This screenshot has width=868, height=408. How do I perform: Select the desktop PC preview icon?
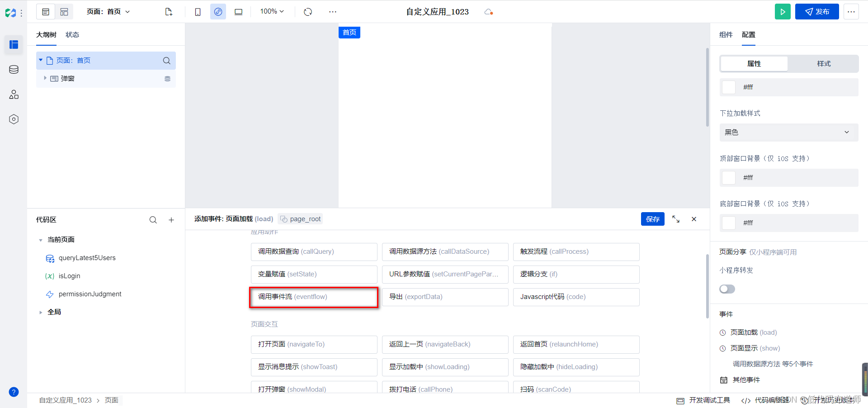238,12
